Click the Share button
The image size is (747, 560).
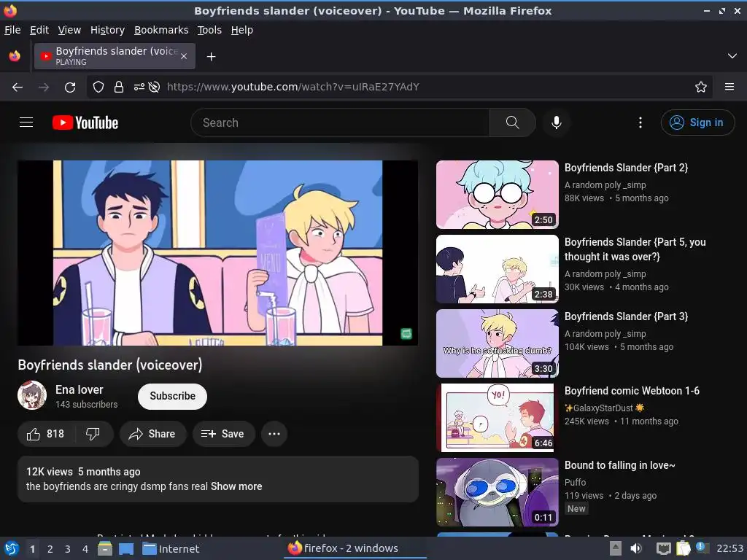click(153, 434)
